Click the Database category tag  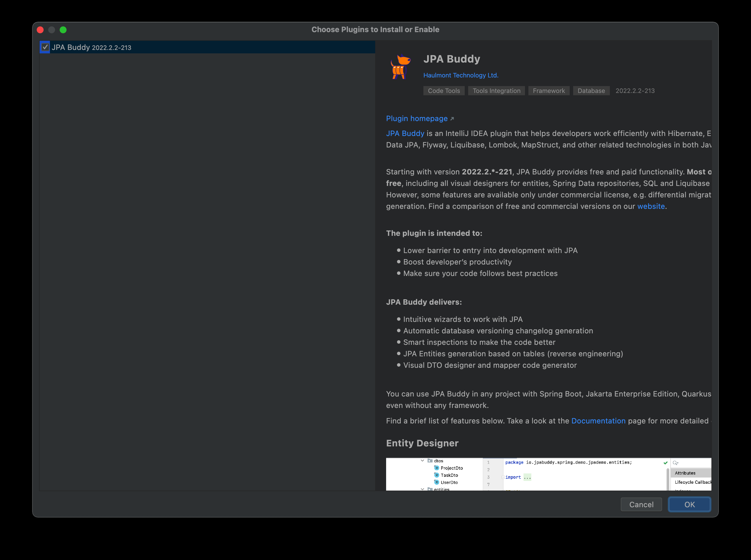pos(591,90)
